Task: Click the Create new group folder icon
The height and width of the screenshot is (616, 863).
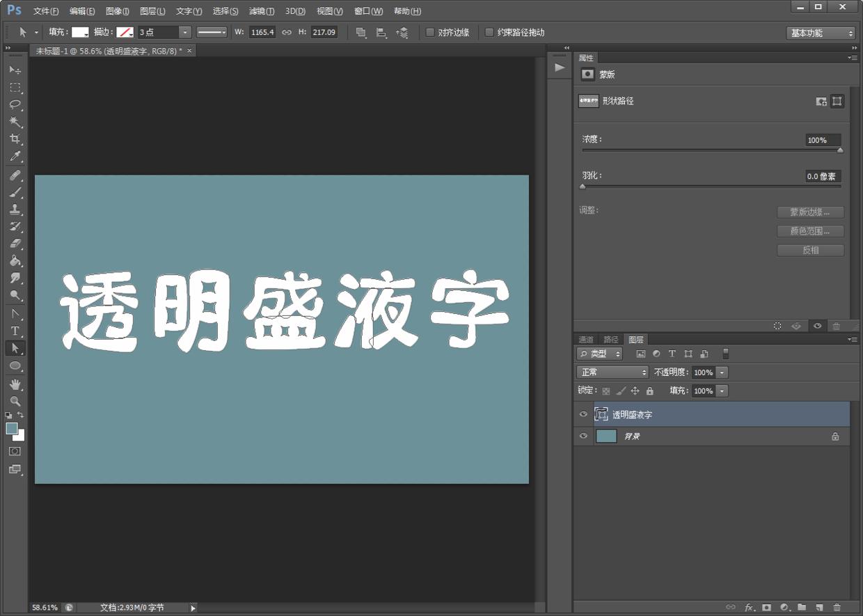Action: (x=802, y=608)
